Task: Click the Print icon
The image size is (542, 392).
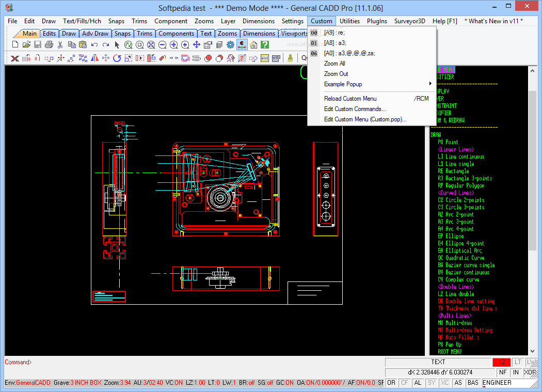Action: (49, 44)
